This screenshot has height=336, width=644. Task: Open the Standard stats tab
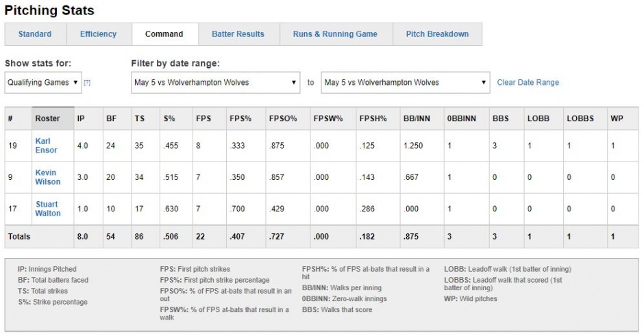36,34
